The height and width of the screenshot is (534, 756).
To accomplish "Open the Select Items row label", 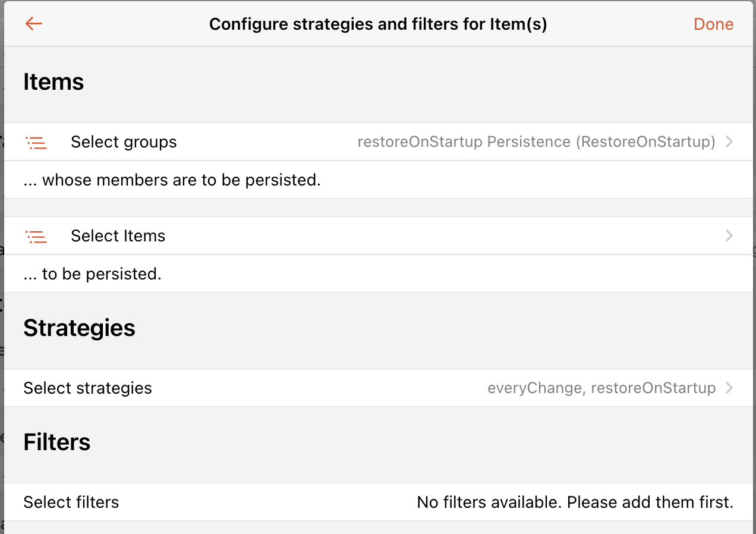I will (118, 236).
